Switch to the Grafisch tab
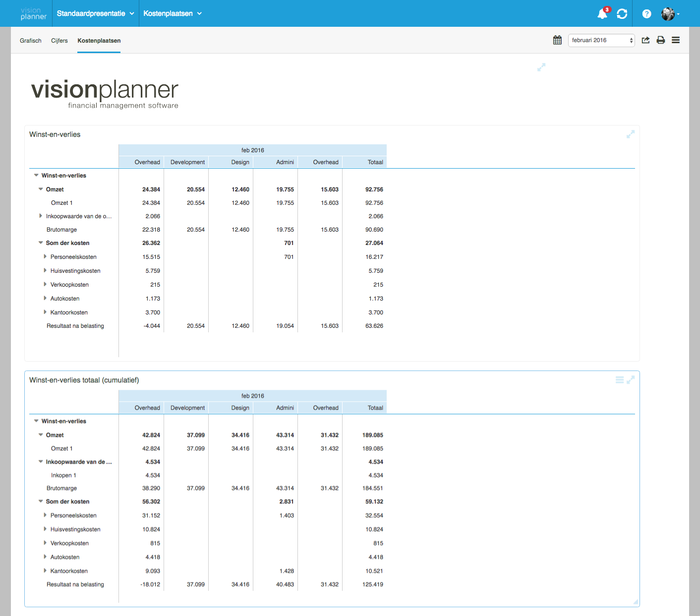The width and height of the screenshot is (700, 616). [31, 41]
